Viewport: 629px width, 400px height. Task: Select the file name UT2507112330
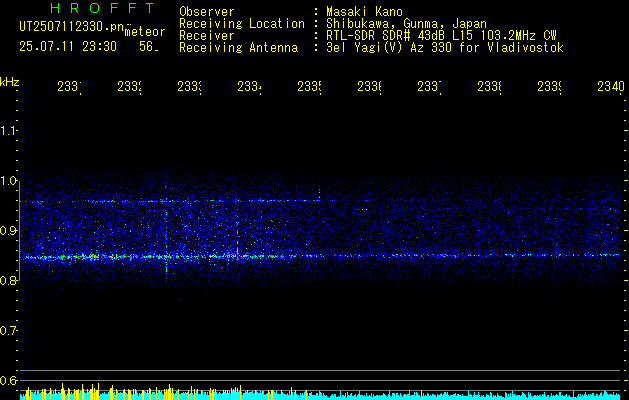pos(71,27)
